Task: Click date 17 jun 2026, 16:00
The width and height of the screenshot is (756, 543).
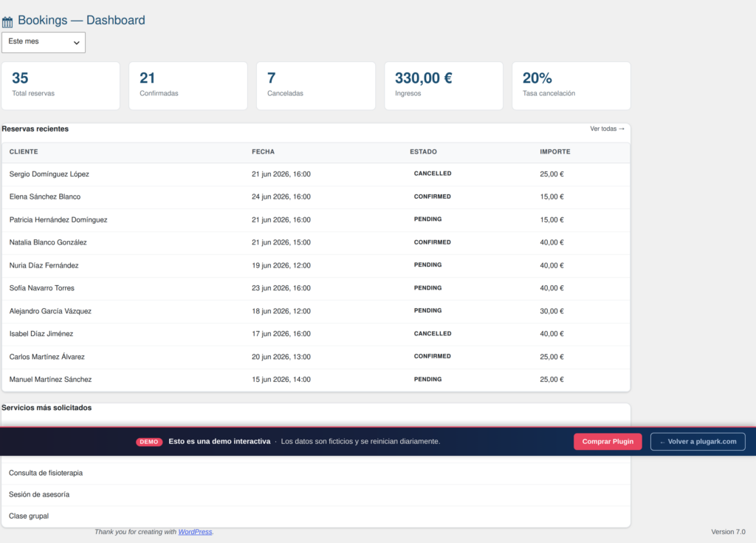Action: 281,334
